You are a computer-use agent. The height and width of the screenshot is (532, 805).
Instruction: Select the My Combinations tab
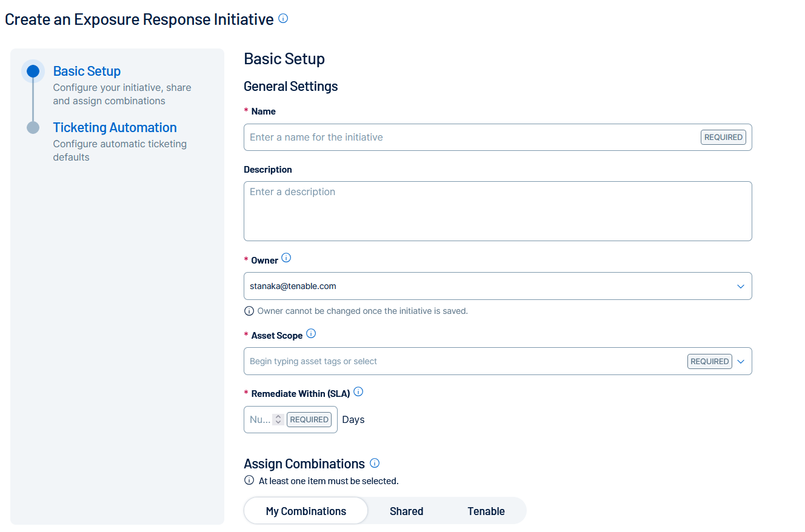click(306, 511)
